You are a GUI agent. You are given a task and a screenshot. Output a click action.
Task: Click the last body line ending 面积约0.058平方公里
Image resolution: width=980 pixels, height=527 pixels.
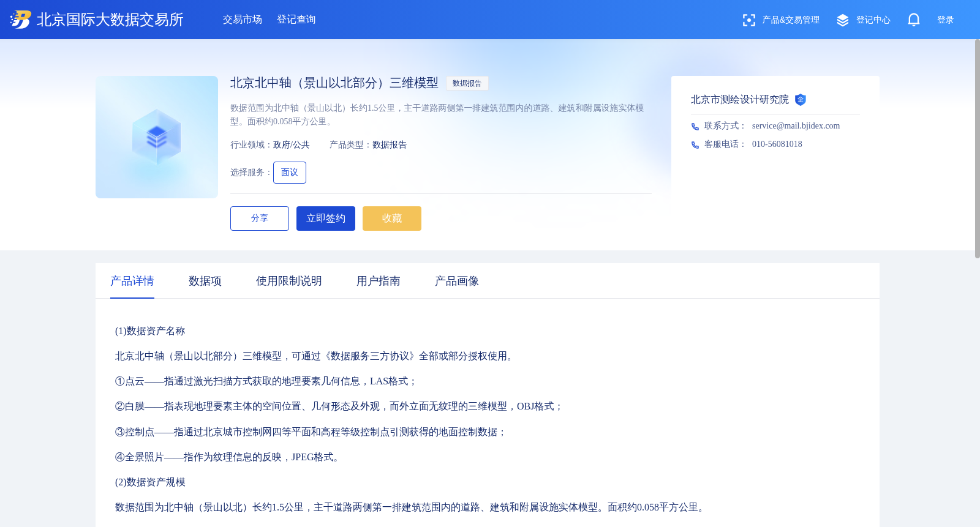coord(412,507)
